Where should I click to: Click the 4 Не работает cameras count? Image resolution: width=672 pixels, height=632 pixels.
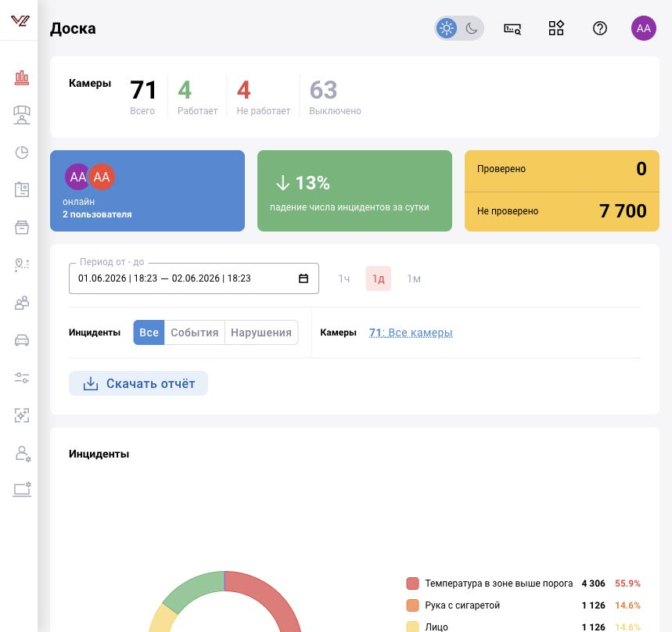pos(263,97)
